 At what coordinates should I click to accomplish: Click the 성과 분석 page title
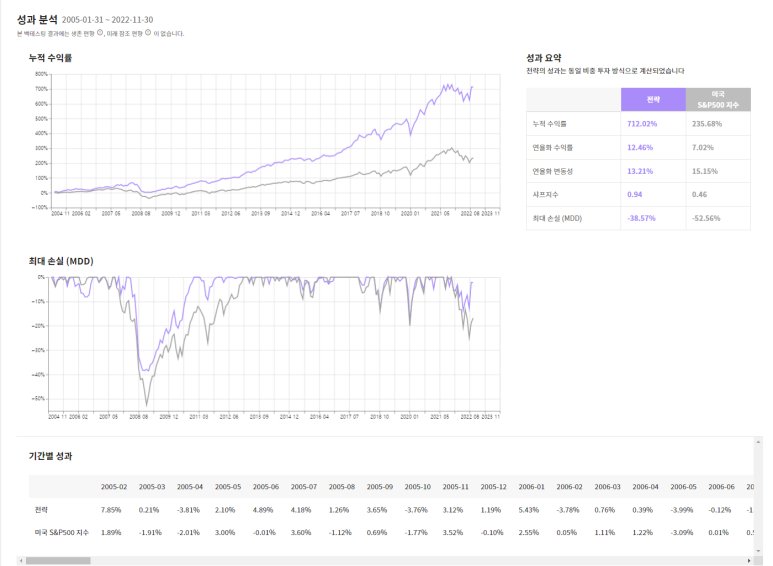click(x=37, y=19)
